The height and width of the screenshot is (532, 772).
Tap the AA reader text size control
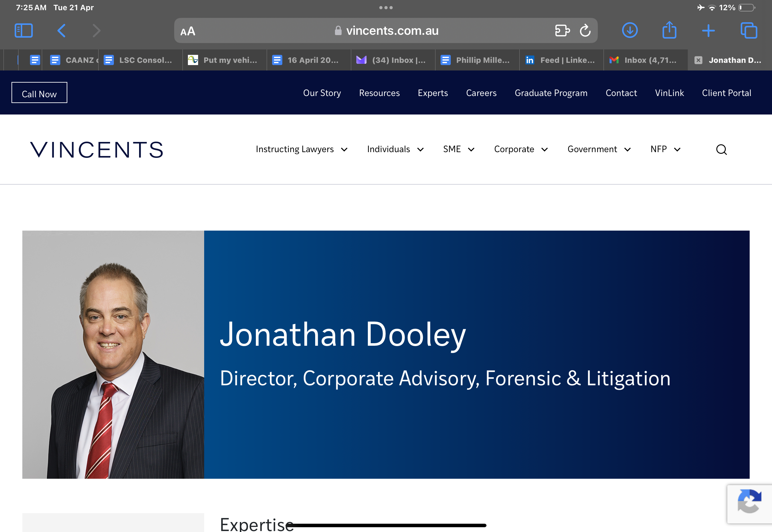[188, 31]
